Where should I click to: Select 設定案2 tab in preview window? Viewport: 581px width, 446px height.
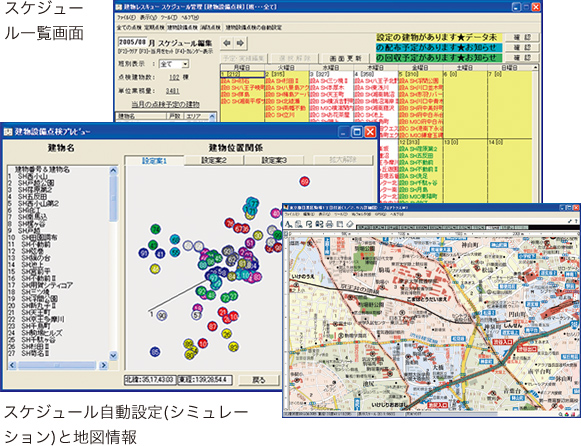(x=214, y=160)
